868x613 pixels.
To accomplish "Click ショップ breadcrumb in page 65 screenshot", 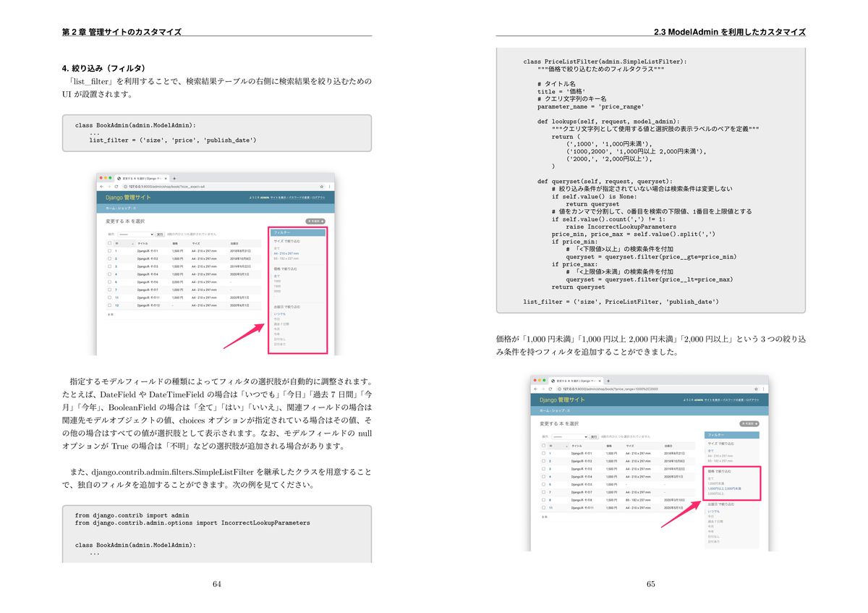I will tap(558, 410).
